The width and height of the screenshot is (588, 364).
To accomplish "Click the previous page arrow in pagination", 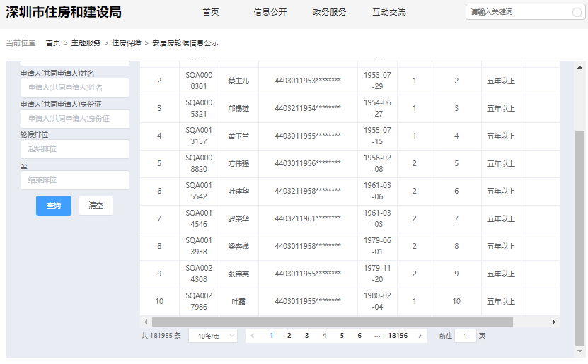I will coord(253,336).
